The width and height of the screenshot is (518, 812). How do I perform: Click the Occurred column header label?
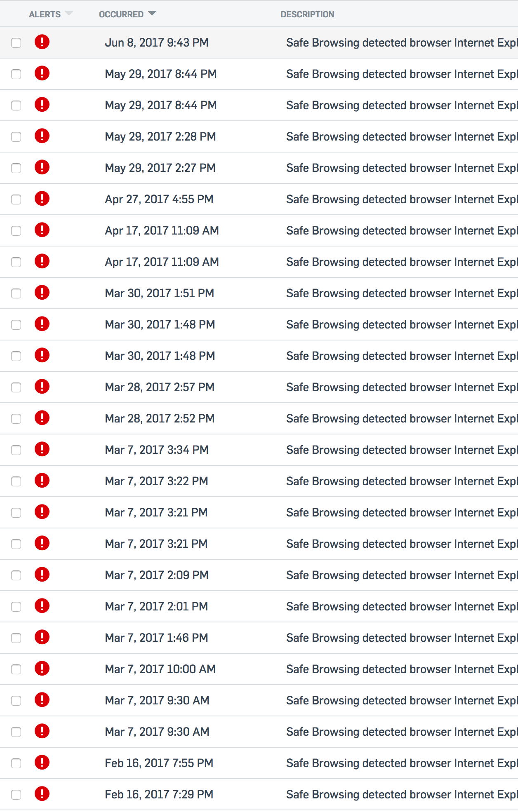(121, 14)
